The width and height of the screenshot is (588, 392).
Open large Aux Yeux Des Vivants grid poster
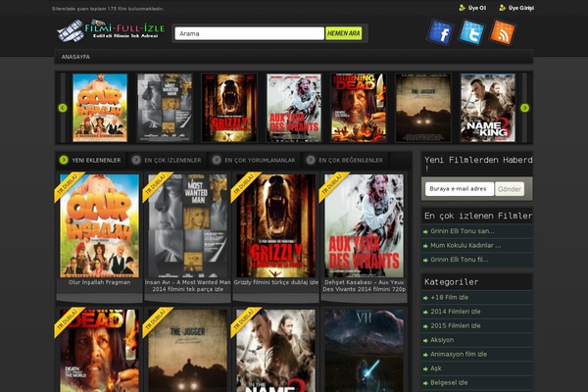point(365,225)
